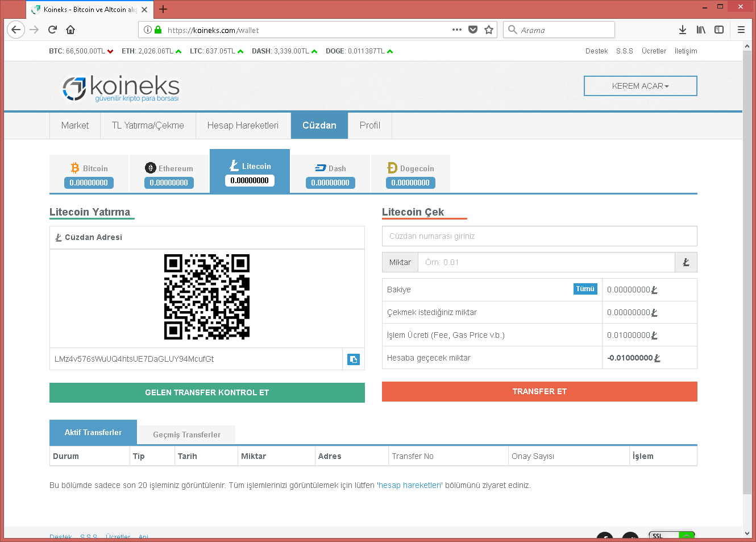Open the Cüzdan menu item
Image resolution: width=756 pixels, height=542 pixels.
coord(319,126)
